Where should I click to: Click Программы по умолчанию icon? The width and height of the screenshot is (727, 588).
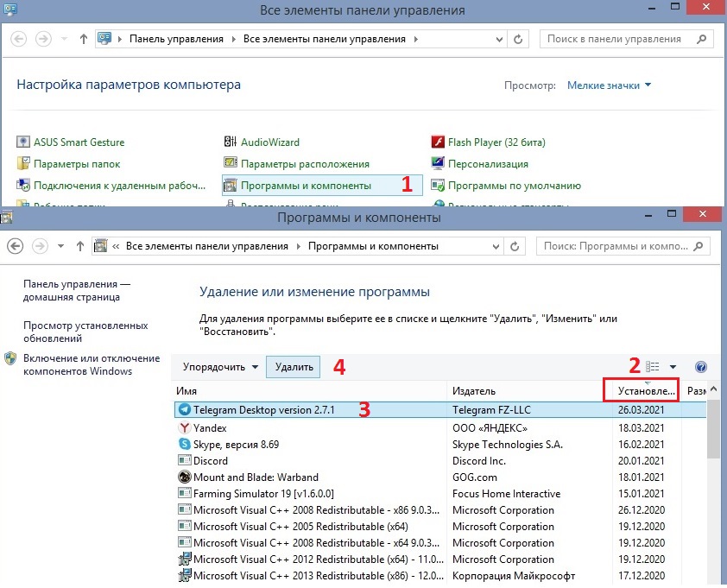pyautogui.click(x=438, y=185)
